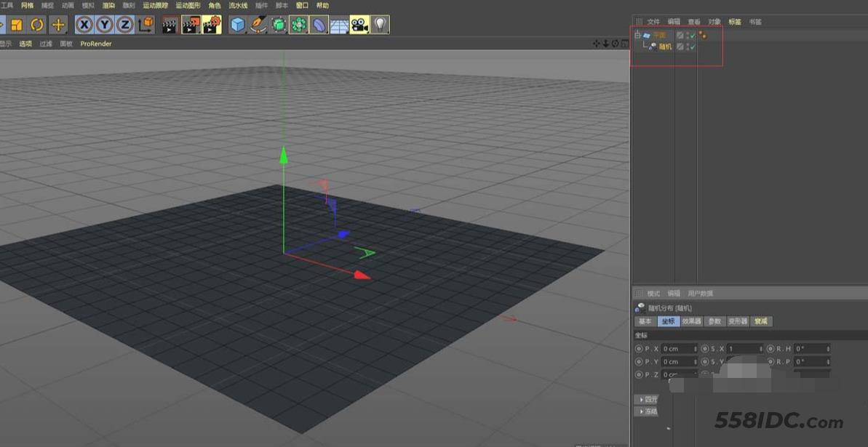Click the S.X scale input field

(x=746, y=349)
